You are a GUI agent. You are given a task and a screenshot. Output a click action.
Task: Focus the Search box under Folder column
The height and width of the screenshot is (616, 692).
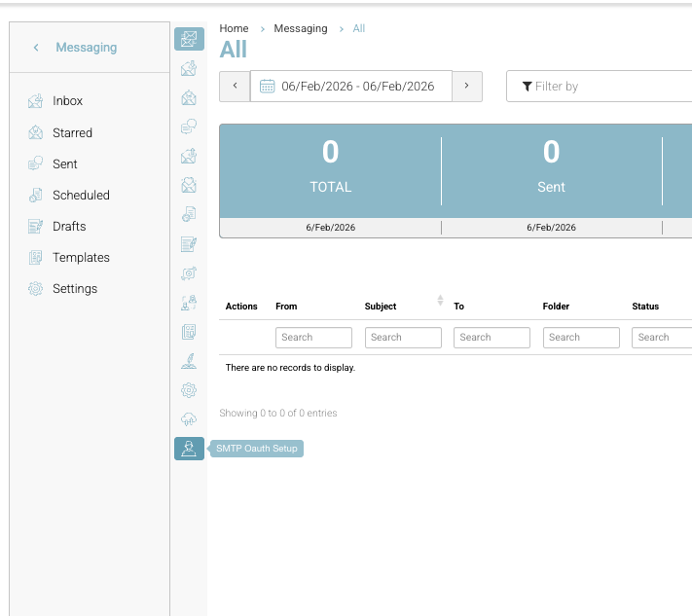[580, 338]
